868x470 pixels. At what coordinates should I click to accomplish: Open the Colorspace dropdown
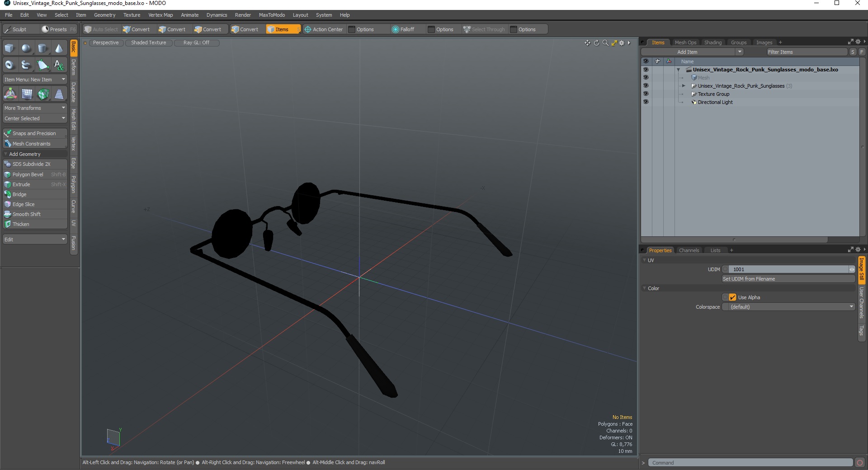click(x=788, y=307)
